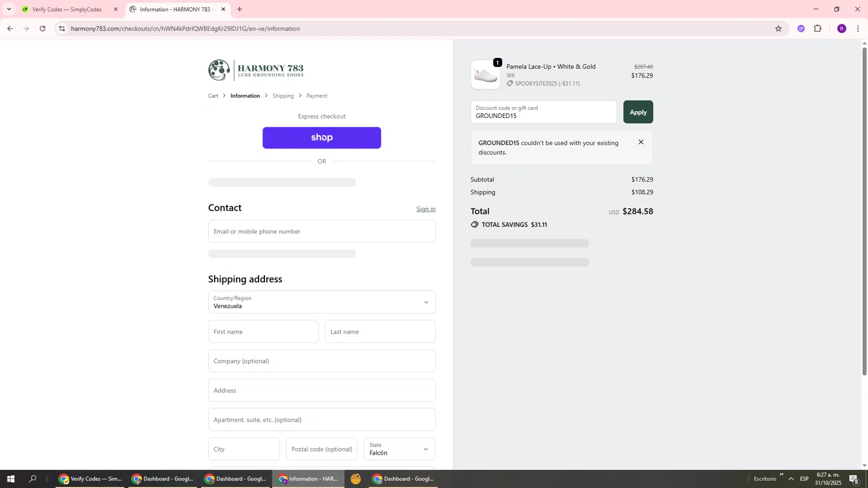Image resolution: width=868 pixels, height=488 pixels.
Task: Click the Apply discount button
Action: click(638, 112)
